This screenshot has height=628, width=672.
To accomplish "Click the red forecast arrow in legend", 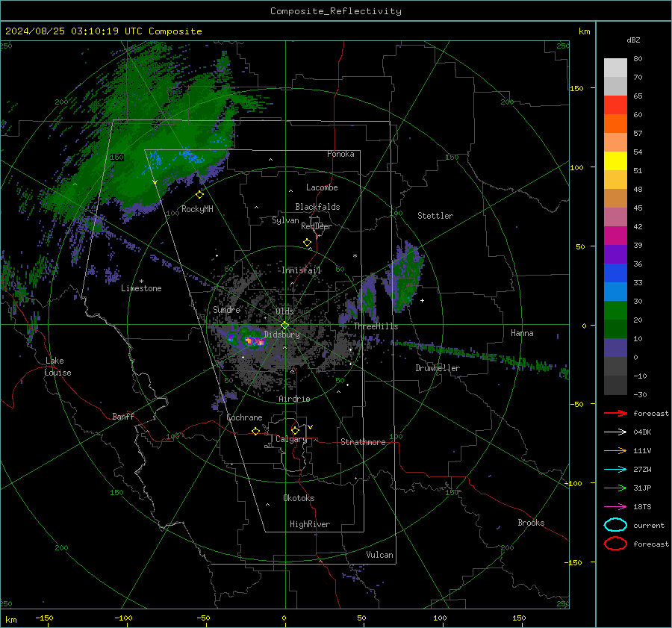I will (615, 413).
